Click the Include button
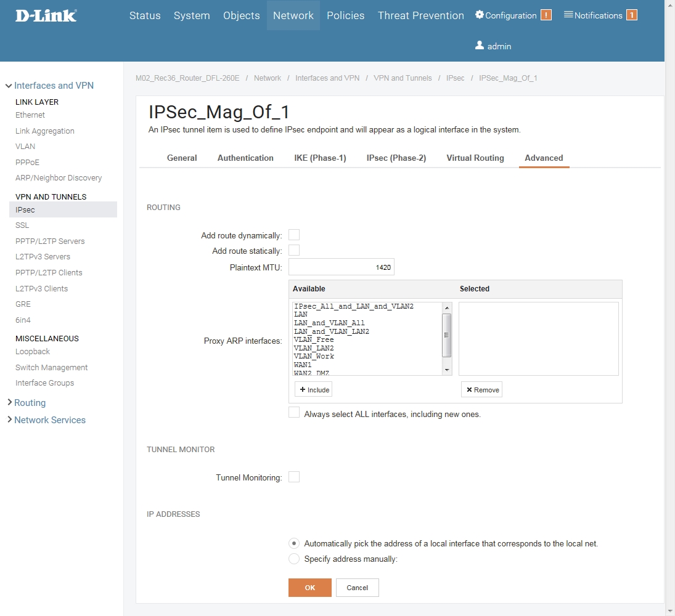Viewport: 675px width, 616px height. pyautogui.click(x=313, y=390)
